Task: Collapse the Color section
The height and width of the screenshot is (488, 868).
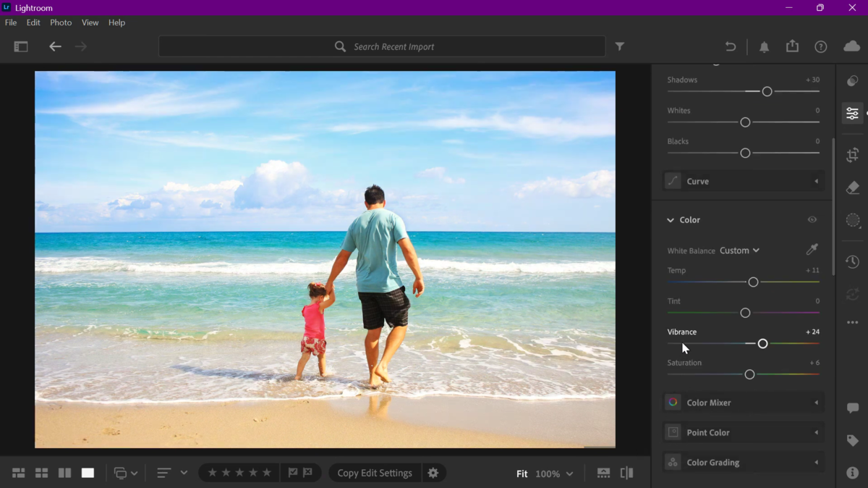Action: [x=671, y=219]
